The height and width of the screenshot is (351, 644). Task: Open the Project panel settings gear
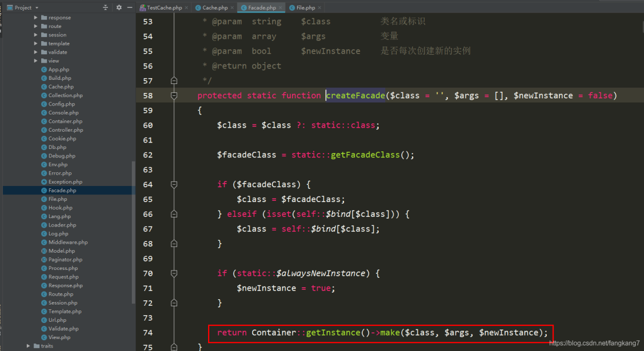pyautogui.click(x=119, y=8)
